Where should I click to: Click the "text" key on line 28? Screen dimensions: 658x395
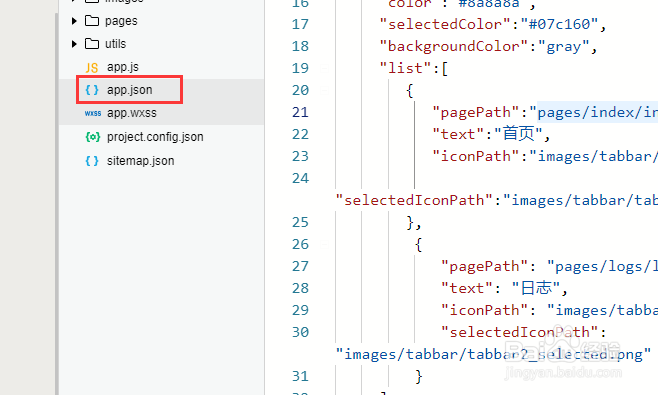tap(467, 288)
